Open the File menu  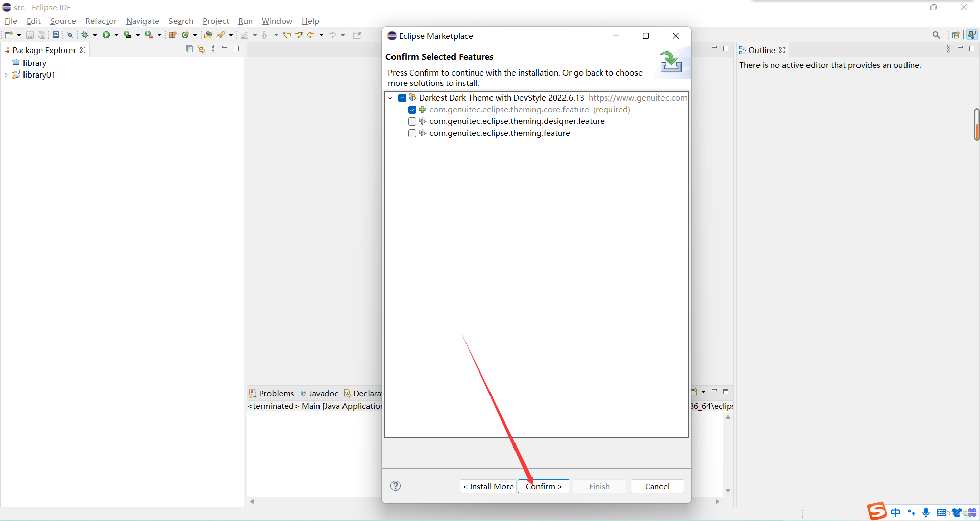coord(11,21)
